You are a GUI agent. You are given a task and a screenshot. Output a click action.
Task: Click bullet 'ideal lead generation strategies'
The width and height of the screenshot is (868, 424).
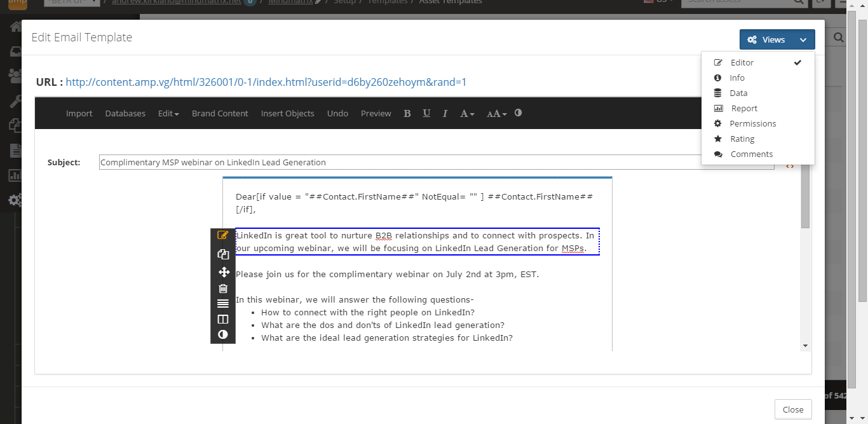(387, 338)
